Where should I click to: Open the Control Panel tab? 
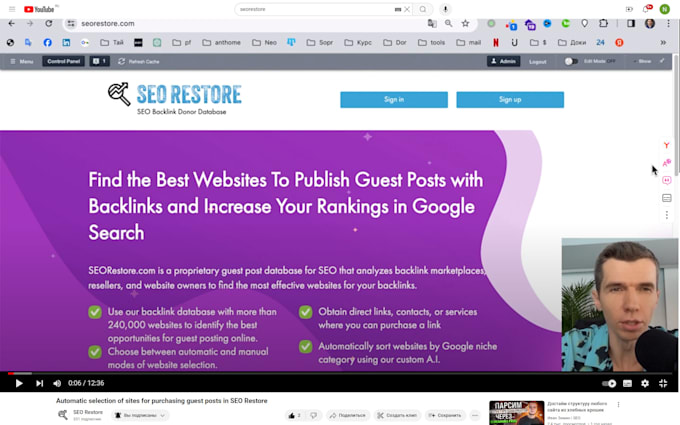64,62
